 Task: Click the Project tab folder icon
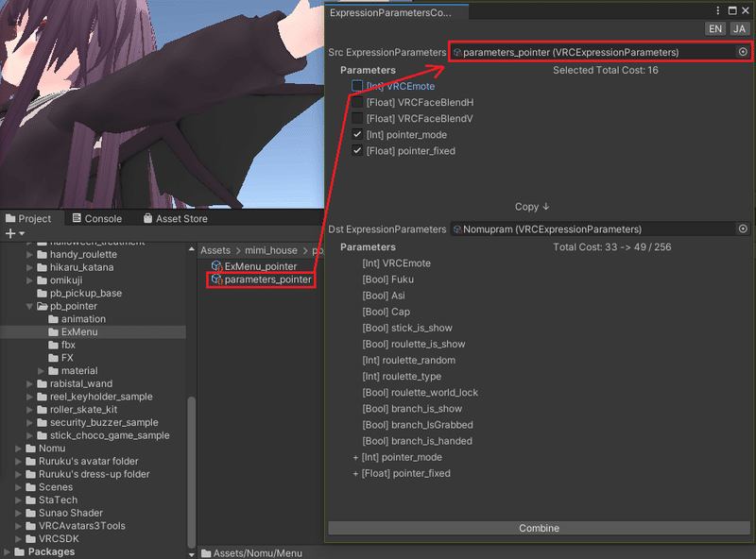pyautogui.click(x=10, y=218)
